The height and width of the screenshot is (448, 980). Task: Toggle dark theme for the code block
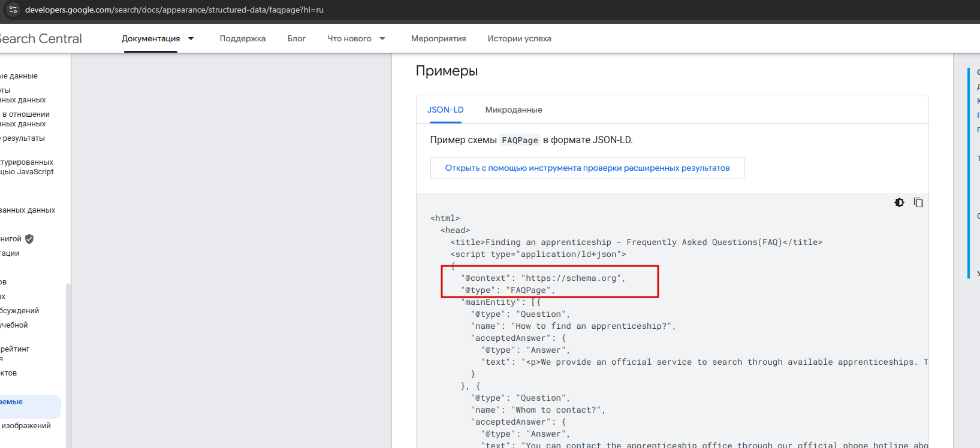tap(899, 202)
